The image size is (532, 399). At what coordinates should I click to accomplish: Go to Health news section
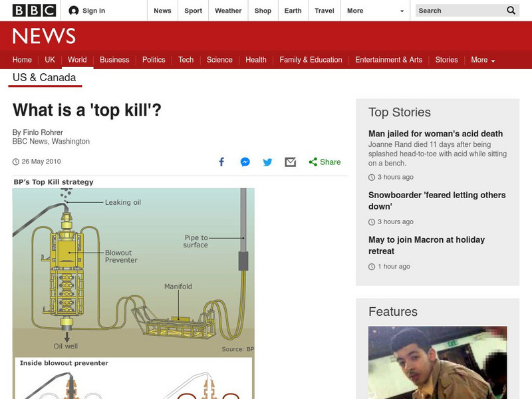pos(256,60)
